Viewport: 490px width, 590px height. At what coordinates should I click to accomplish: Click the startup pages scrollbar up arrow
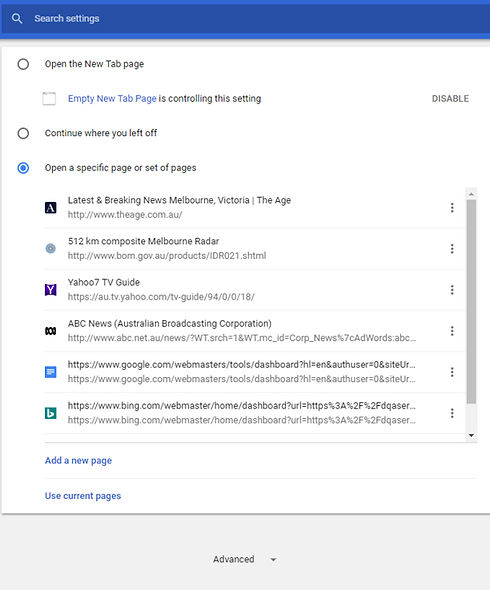click(471, 194)
